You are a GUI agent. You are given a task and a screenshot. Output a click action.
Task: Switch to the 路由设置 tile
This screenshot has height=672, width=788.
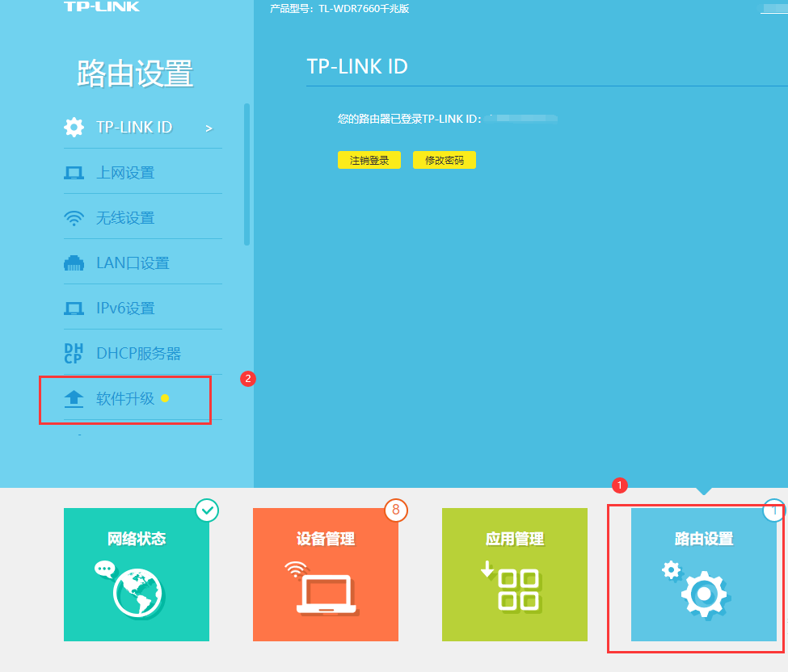pyautogui.click(x=704, y=574)
